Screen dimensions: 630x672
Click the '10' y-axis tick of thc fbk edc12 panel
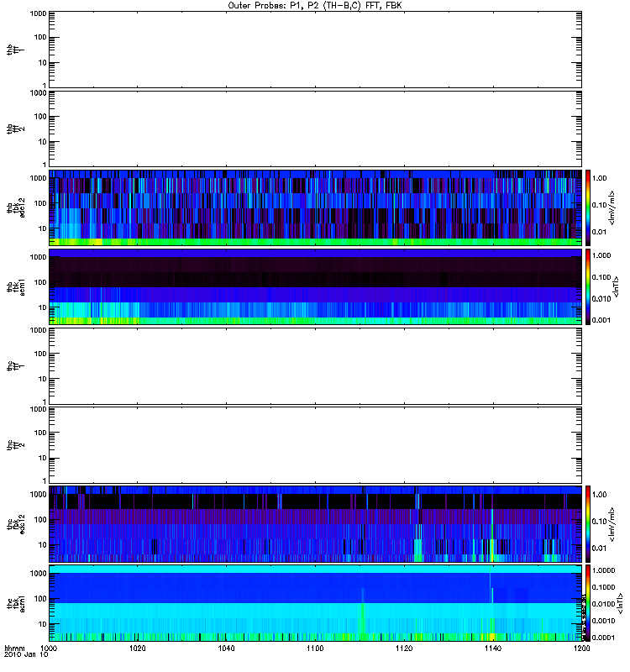(x=43, y=545)
